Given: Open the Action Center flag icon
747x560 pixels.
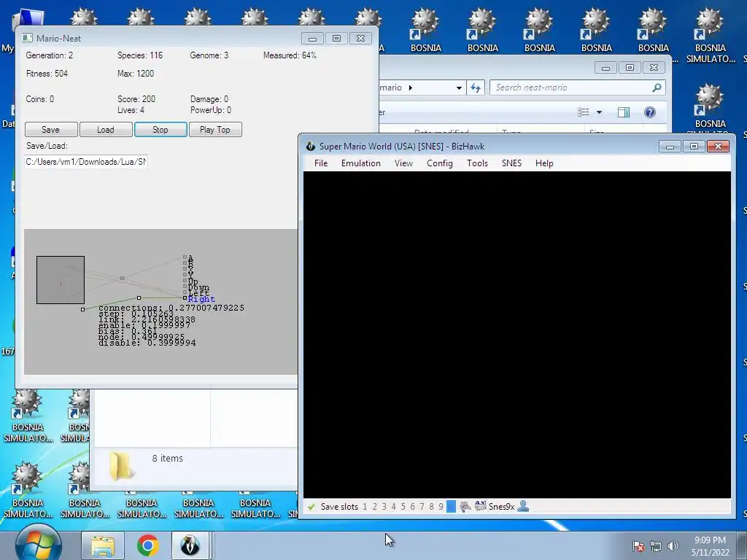Looking at the screenshot, I should 638,546.
